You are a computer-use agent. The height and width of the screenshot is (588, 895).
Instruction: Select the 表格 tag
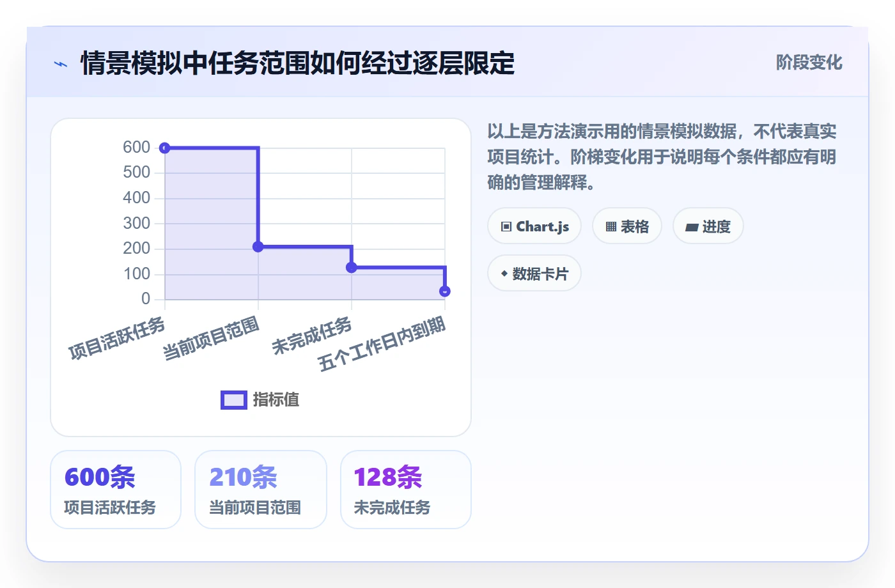[x=627, y=226]
